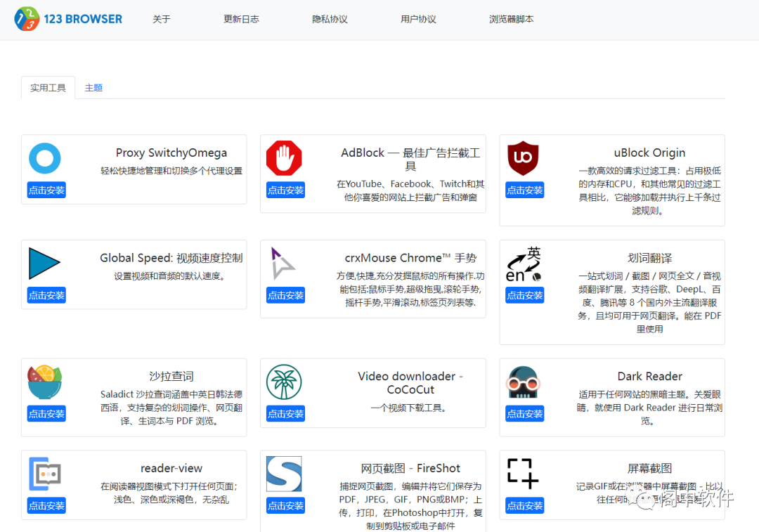The height and width of the screenshot is (532, 759).
Task: Click the 沙拉查词 title text
Action: point(171,376)
